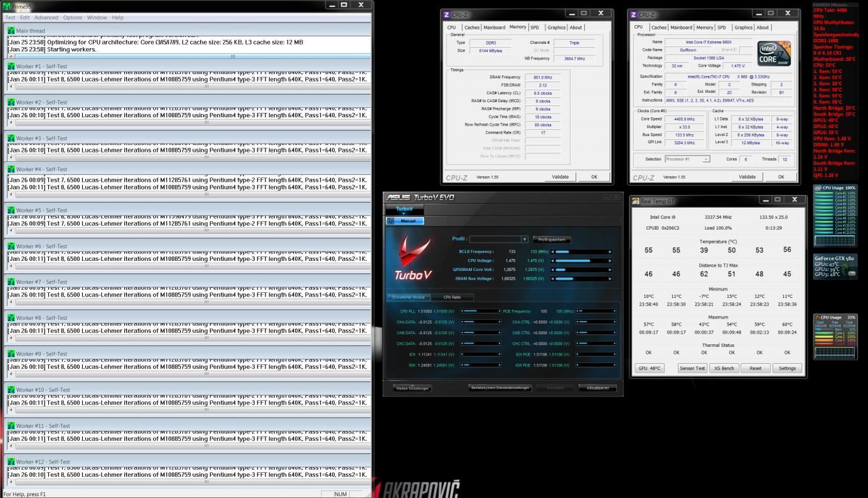The width and height of the screenshot is (868, 498).
Task: Open the Options menu in Prime95
Action: (x=73, y=18)
